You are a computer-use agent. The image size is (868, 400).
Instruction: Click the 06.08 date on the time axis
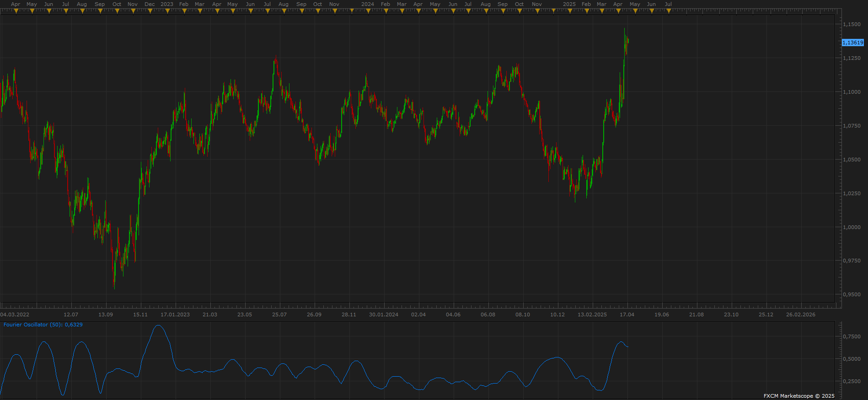(488, 315)
